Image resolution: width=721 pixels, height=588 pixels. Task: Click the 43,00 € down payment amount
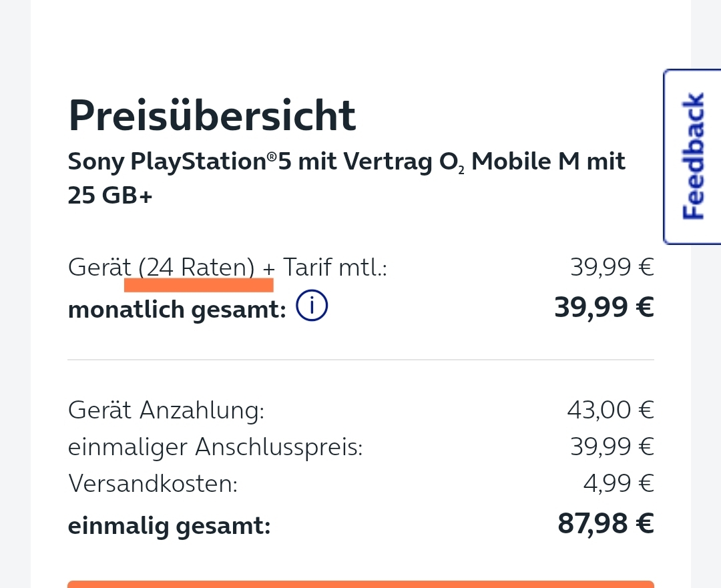pos(611,410)
